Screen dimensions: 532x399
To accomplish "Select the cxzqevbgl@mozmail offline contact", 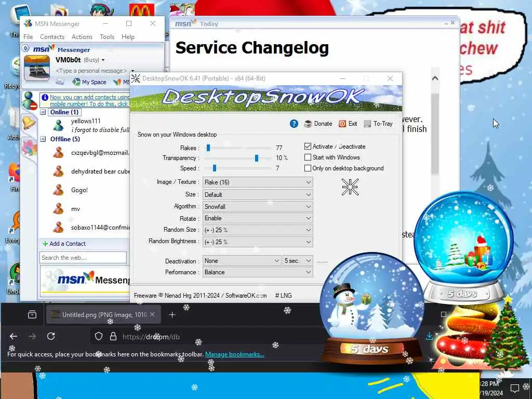I will [91, 153].
